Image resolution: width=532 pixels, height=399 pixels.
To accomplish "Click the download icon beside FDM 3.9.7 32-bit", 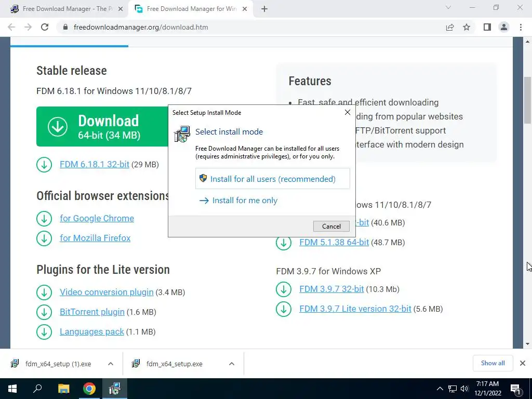I will [284, 289].
